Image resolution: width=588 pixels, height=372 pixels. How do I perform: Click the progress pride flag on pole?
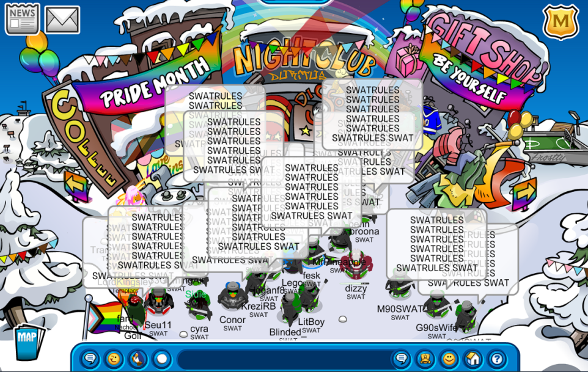[x=105, y=317]
